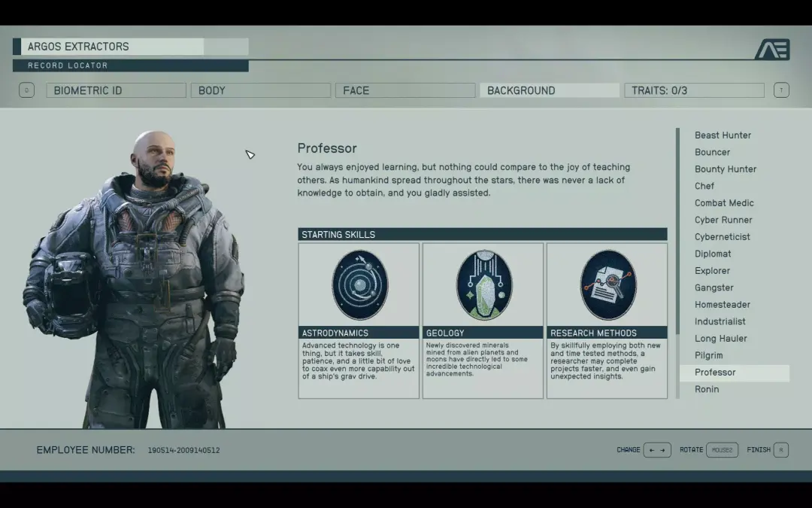Go to the Face tab
This screenshot has width=812, height=508.
tap(405, 90)
